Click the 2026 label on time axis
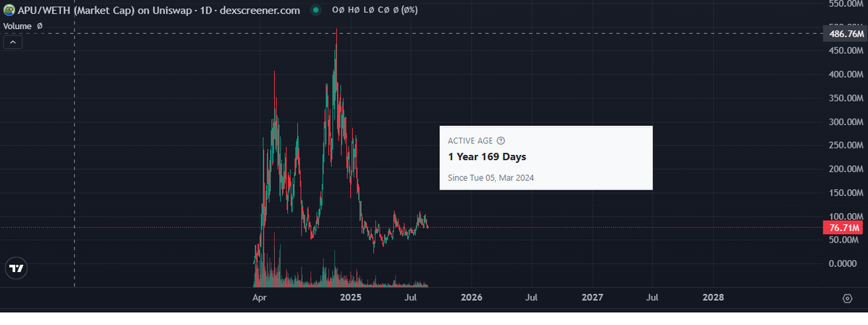This screenshot has width=868, height=325. [x=471, y=297]
